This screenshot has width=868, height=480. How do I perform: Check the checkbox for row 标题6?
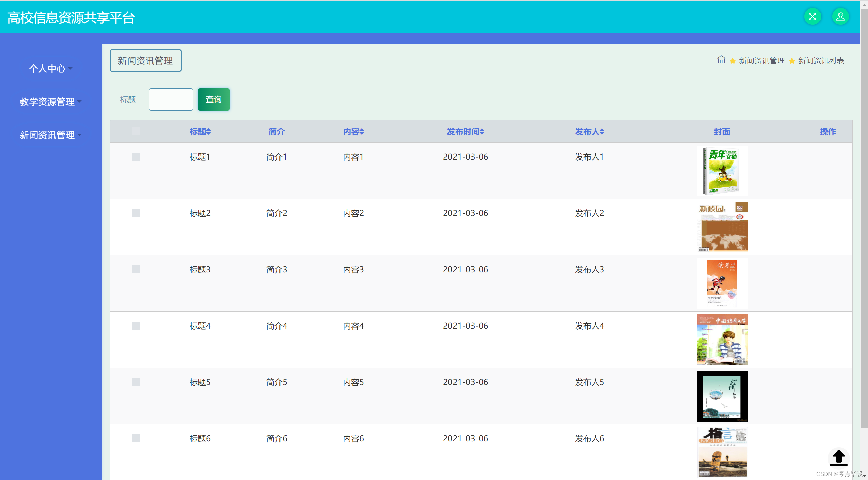136,438
